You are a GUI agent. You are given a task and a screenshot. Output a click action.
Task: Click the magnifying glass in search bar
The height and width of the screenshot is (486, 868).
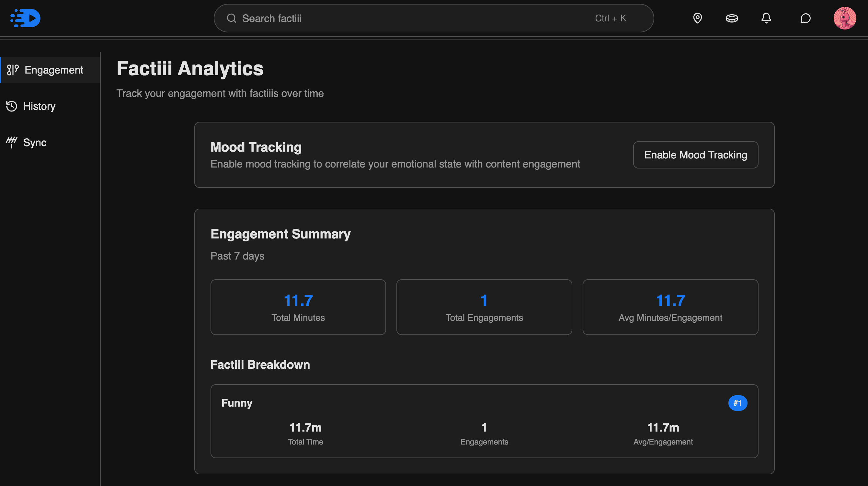pos(231,18)
